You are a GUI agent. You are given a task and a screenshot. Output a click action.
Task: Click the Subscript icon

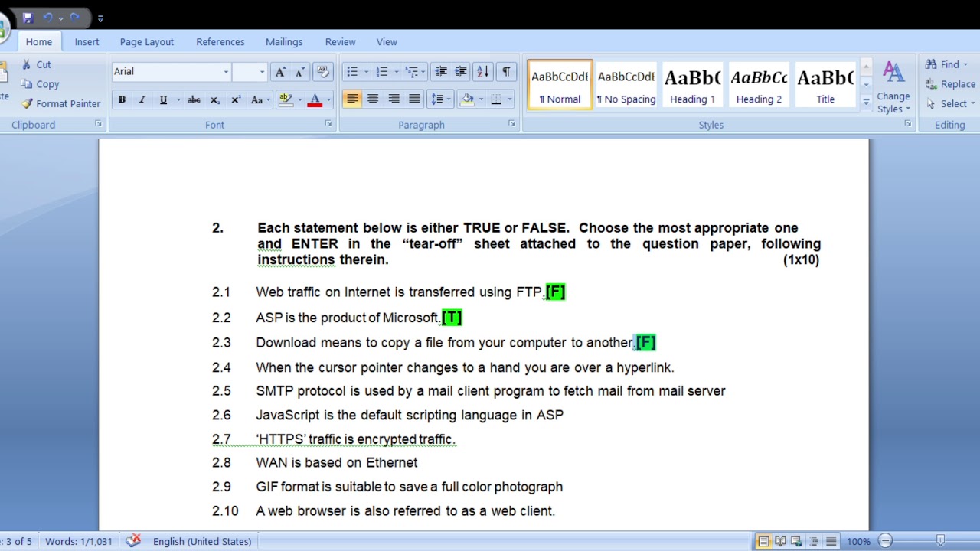tap(215, 99)
